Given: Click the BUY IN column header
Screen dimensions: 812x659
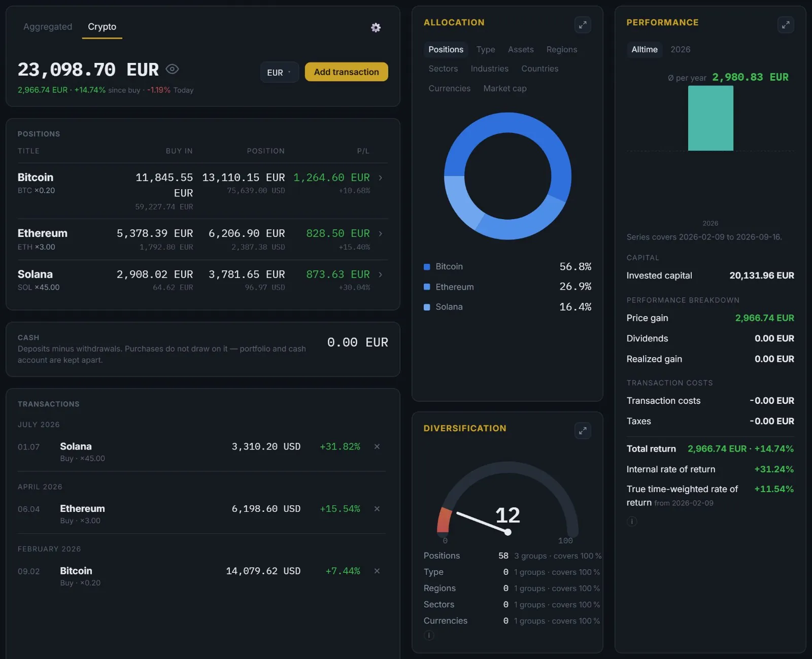Looking at the screenshot, I should (179, 151).
